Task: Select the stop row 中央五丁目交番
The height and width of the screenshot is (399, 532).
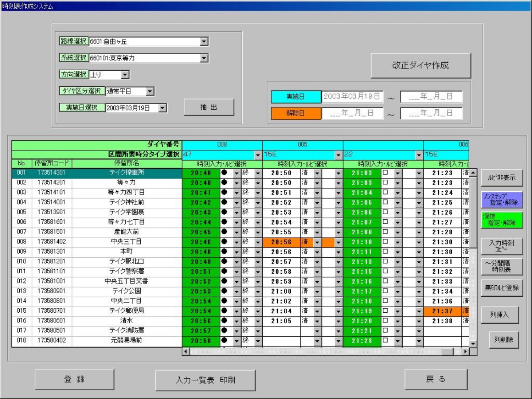Action: pos(97,281)
